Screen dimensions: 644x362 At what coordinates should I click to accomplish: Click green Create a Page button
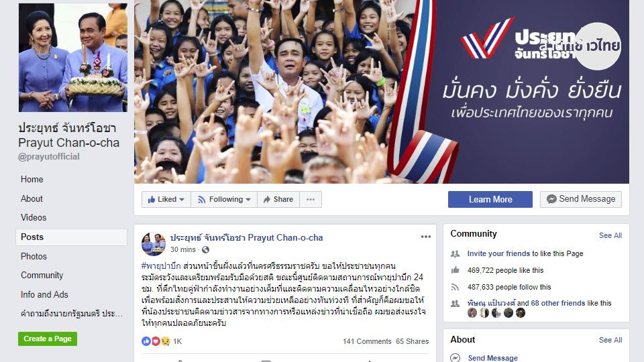pyautogui.click(x=48, y=339)
